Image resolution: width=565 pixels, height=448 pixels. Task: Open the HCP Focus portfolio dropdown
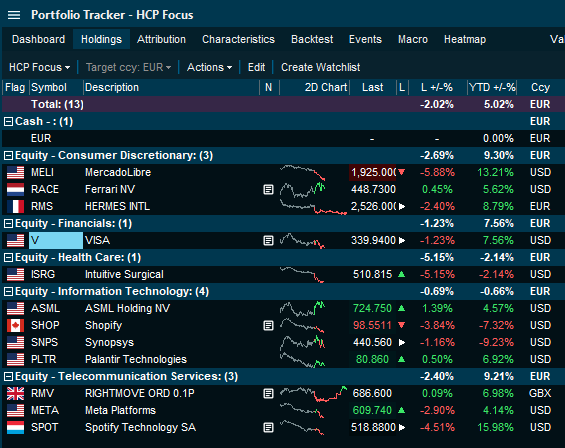pos(39,67)
